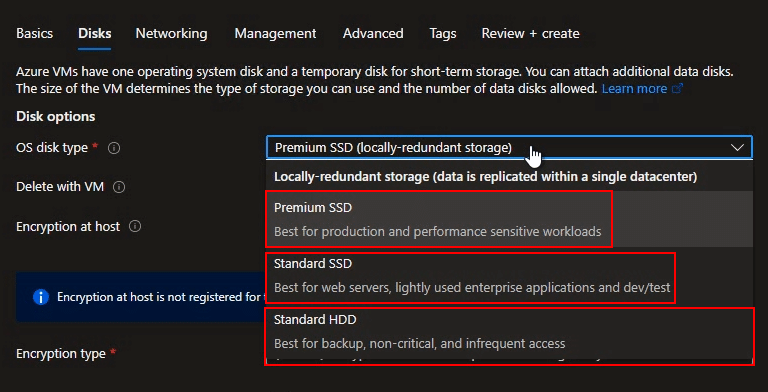
Task: Click the Encryption type field below dropdown
Action: coord(509,362)
